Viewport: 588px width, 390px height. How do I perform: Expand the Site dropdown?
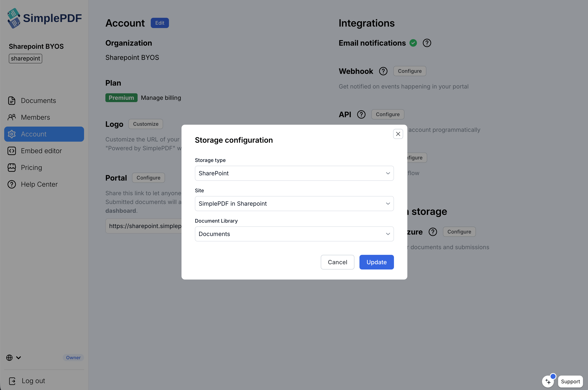(x=294, y=203)
